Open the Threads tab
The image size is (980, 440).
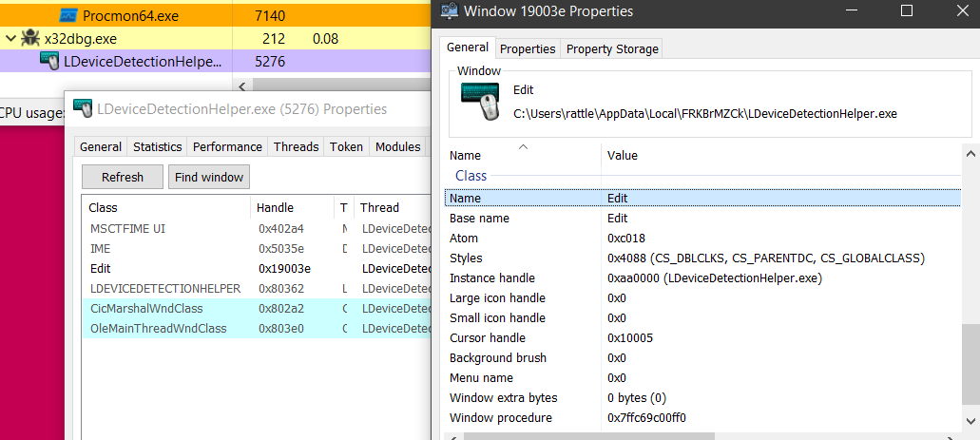click(297, 146)
